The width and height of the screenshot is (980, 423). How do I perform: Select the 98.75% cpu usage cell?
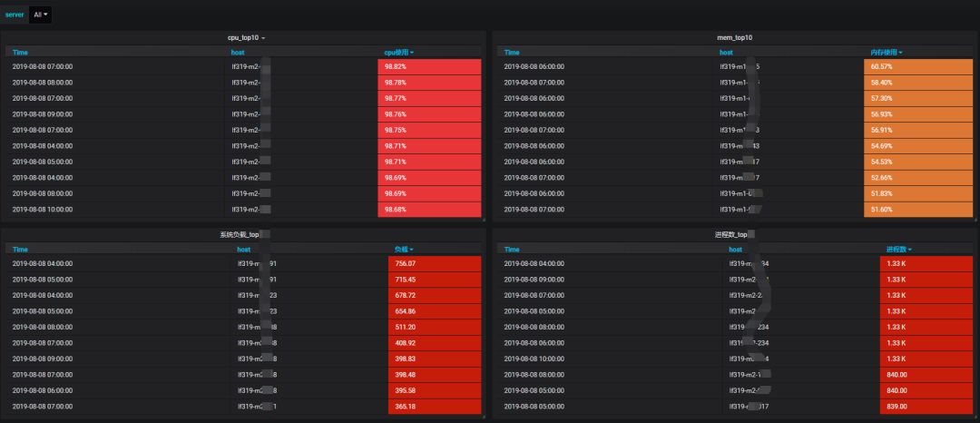point(429,130)
